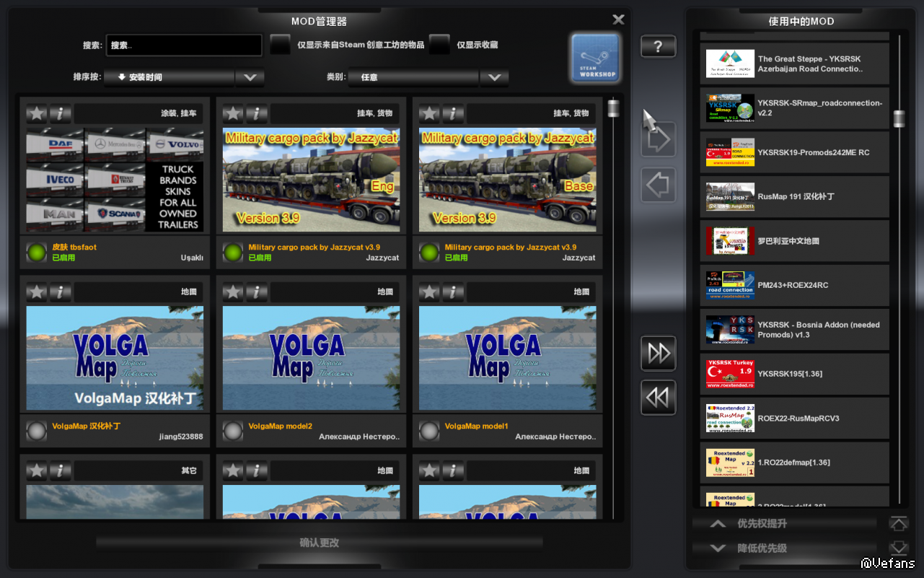This screenshot has height=578, width=924.
Task: Expand the 类别 category dropdown showing 任意
Action: (428, 77)
